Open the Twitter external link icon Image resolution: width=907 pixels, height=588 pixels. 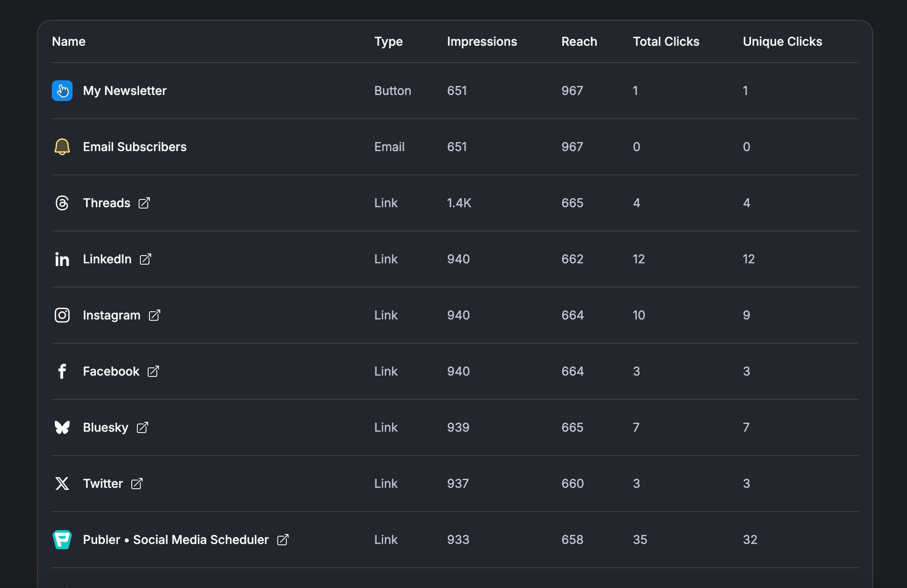tap(137, 484)
